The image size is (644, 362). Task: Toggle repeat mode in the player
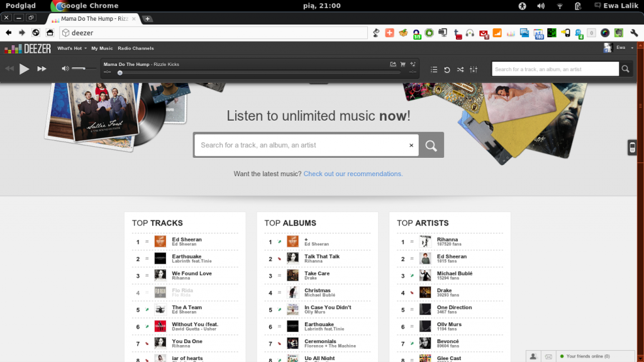tap(447, 69)
